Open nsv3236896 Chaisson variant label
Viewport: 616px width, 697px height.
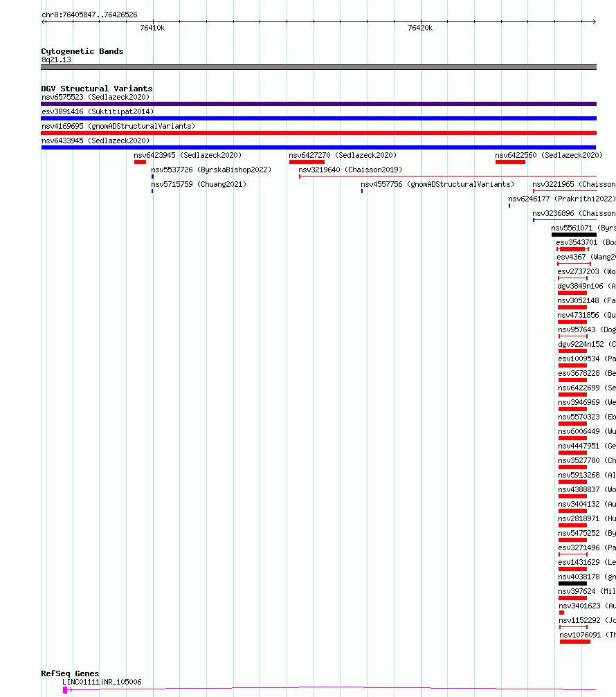574,213
